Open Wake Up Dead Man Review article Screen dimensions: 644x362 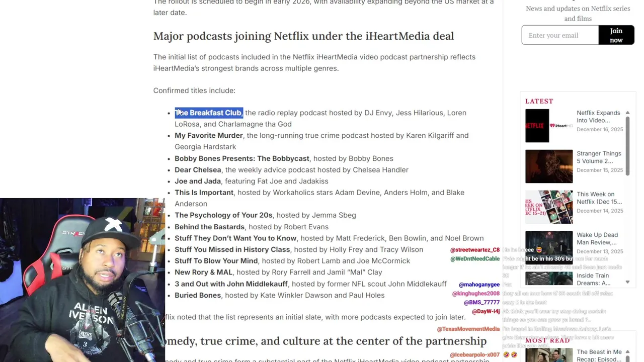point(597,239)
